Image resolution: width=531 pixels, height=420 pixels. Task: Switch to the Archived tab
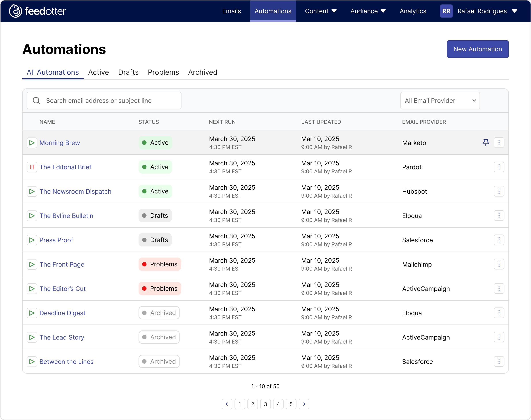pos(203,72)
